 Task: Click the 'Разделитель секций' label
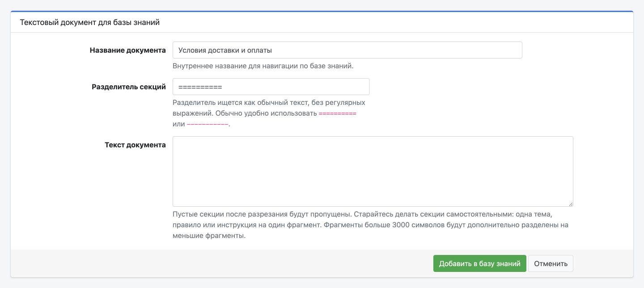[129, 87]
